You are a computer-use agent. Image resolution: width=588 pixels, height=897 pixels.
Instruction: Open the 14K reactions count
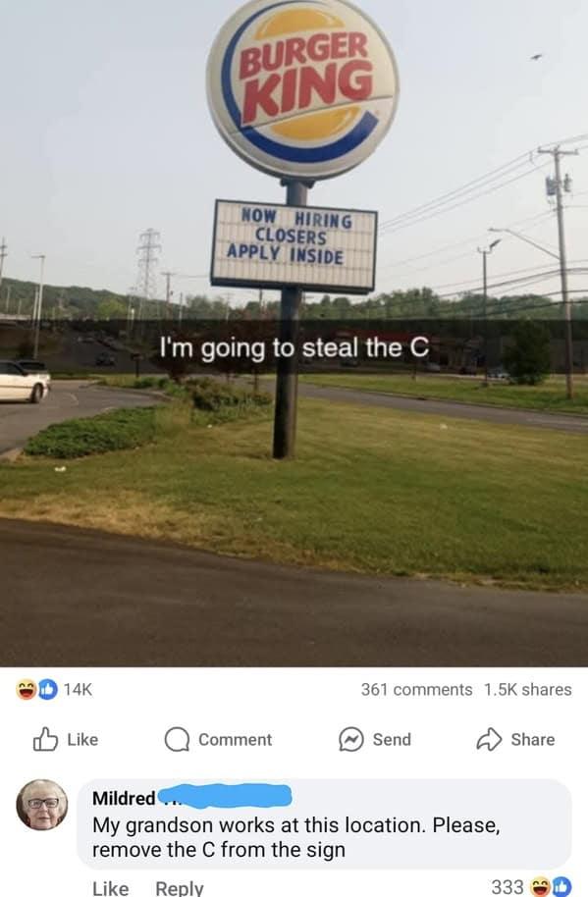[x=78, y=689]
